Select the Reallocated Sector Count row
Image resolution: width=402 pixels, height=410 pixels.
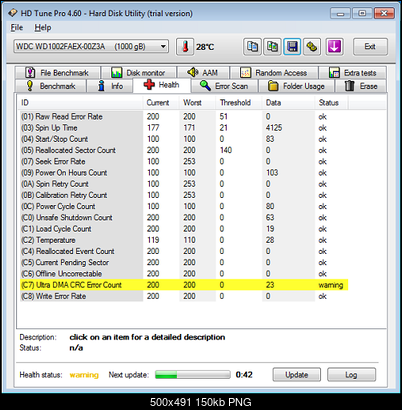[184, 150]
